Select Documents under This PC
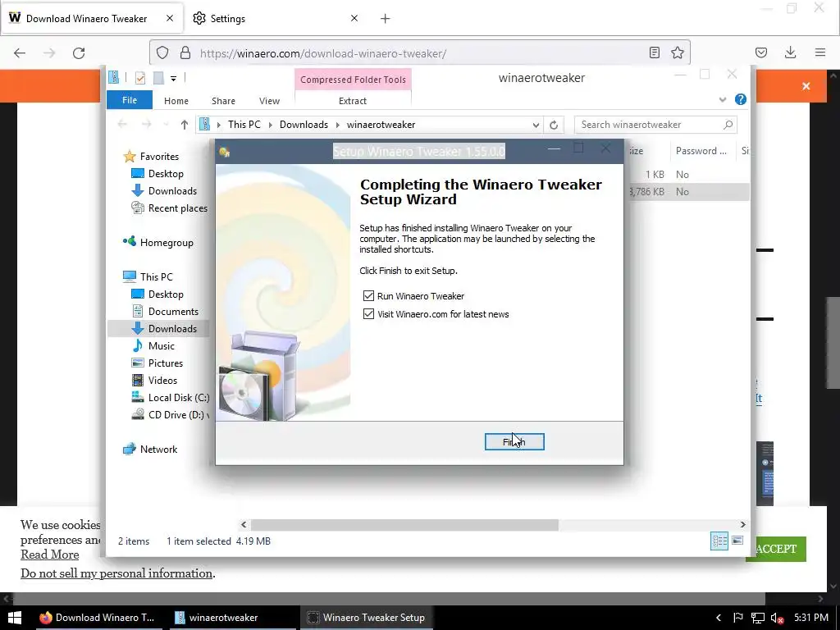The height and width of the screenshot is (630, 840). (x=173, y=311)
